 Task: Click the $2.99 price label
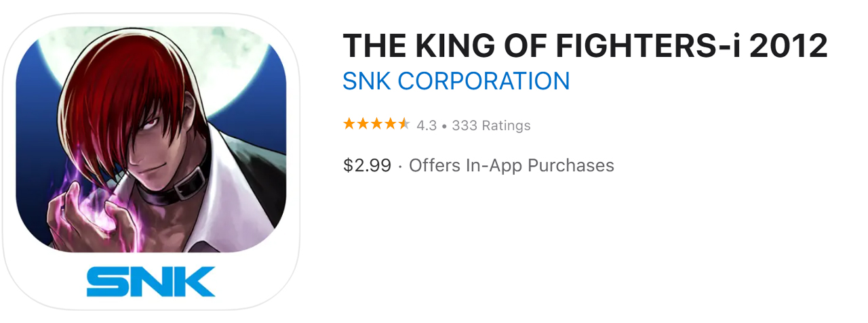[367, 165]
